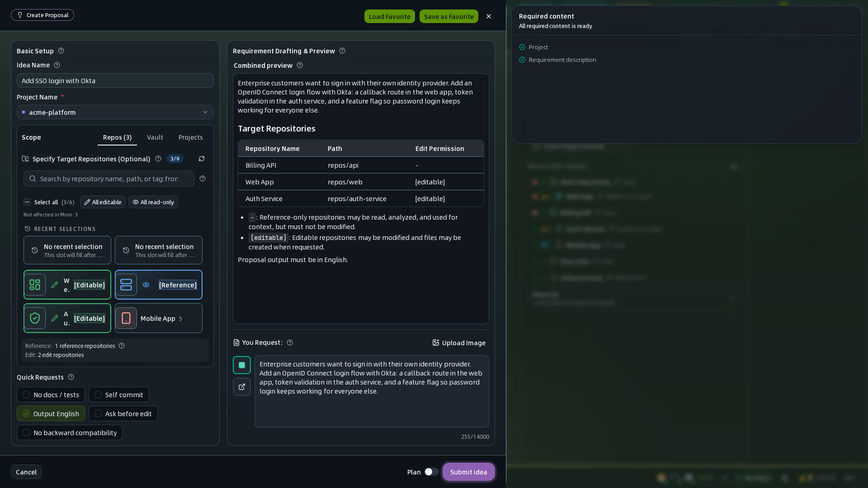Open help icon next to Basic Setup
This screenshot has width=868, height=488.
point(61,51)
